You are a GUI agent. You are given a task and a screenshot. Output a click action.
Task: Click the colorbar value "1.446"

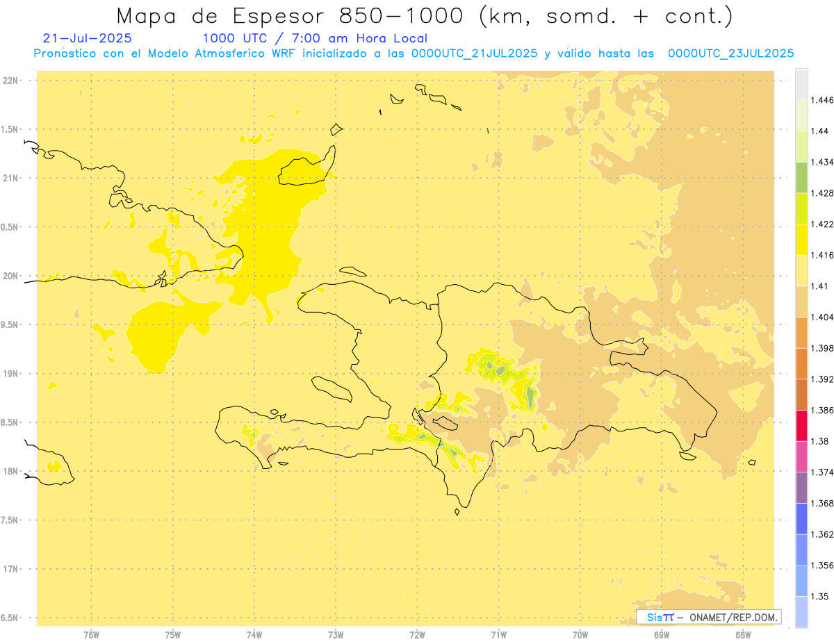(822, 100)
